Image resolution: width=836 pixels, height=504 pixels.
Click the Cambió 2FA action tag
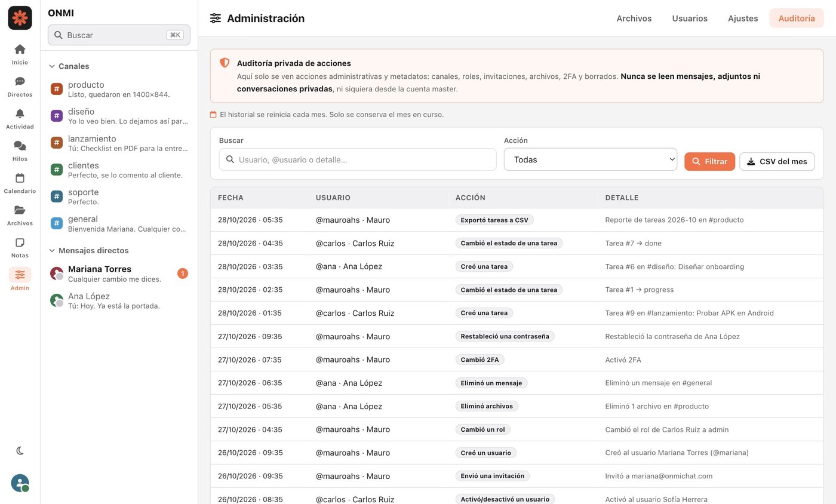480,359
